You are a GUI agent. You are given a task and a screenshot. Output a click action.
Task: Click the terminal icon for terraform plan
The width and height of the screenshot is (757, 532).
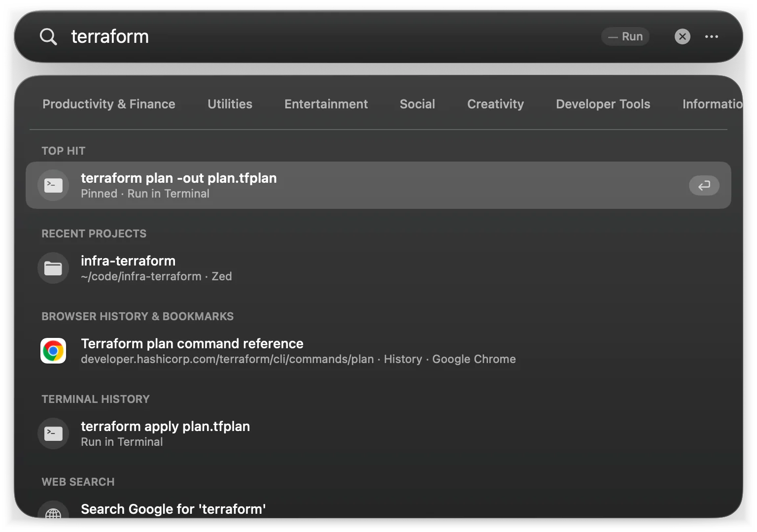tap(53, 185)
